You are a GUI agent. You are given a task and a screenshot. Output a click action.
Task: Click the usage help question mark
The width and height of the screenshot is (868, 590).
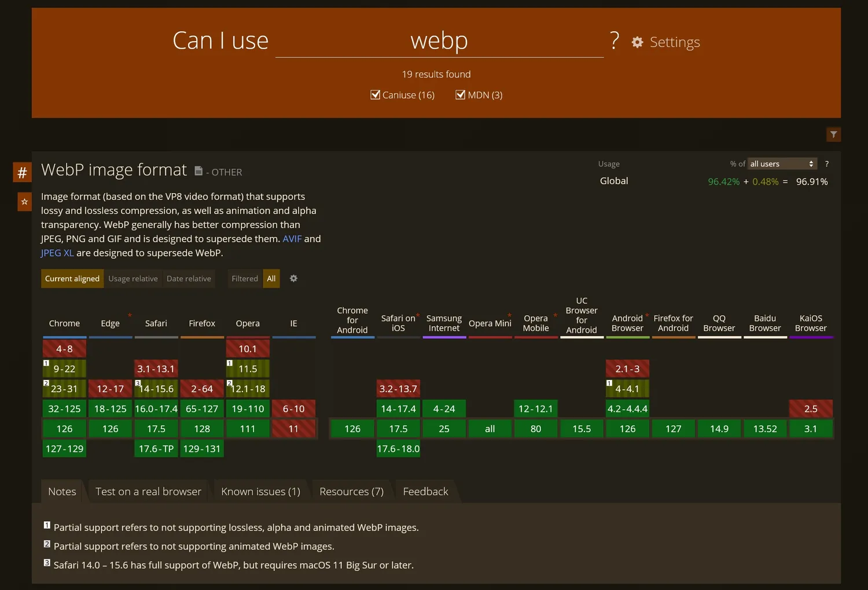tap(826, 164)
